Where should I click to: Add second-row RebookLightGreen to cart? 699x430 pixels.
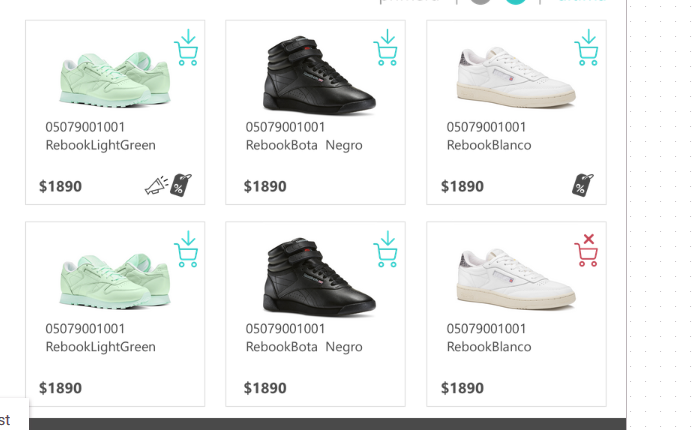coord(186,250)
